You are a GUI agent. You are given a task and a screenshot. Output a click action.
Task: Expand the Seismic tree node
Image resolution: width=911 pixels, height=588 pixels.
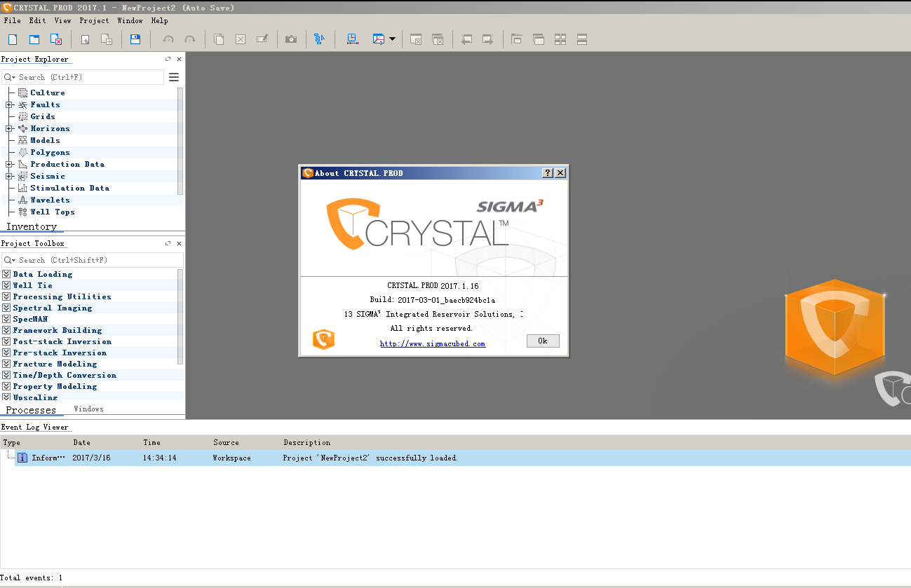pyautogui.click(x=9, y=176)
